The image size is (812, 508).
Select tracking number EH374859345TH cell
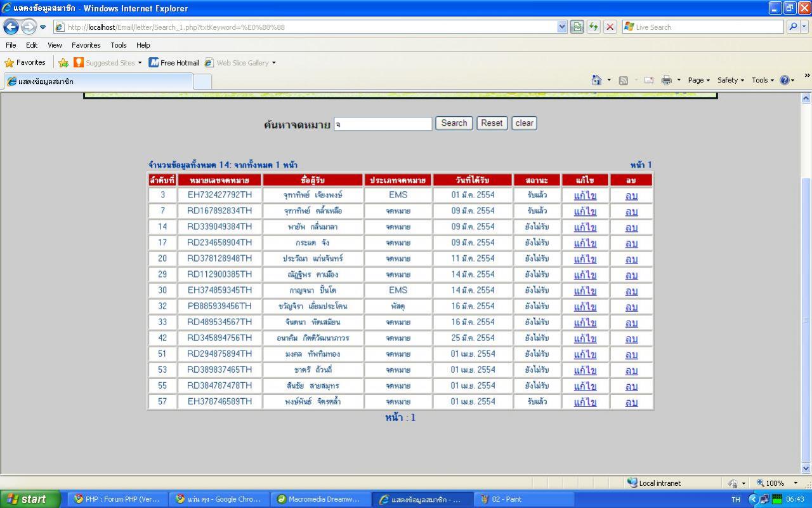(219, 290)
